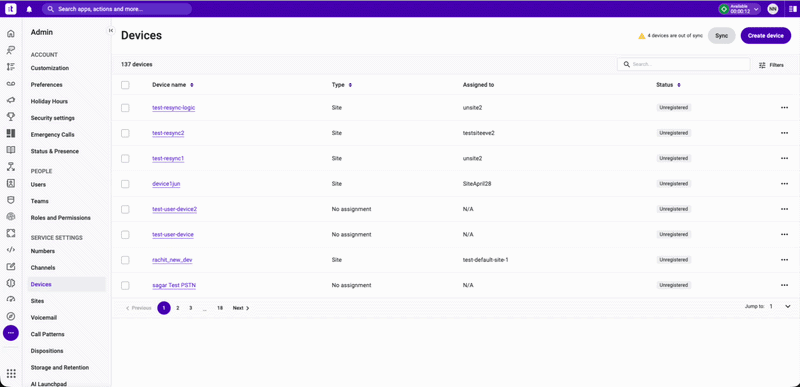Viewport: 800px width, 387px height.
Task: Check the box for test-resync-logic
Action: tap(125, 108)
